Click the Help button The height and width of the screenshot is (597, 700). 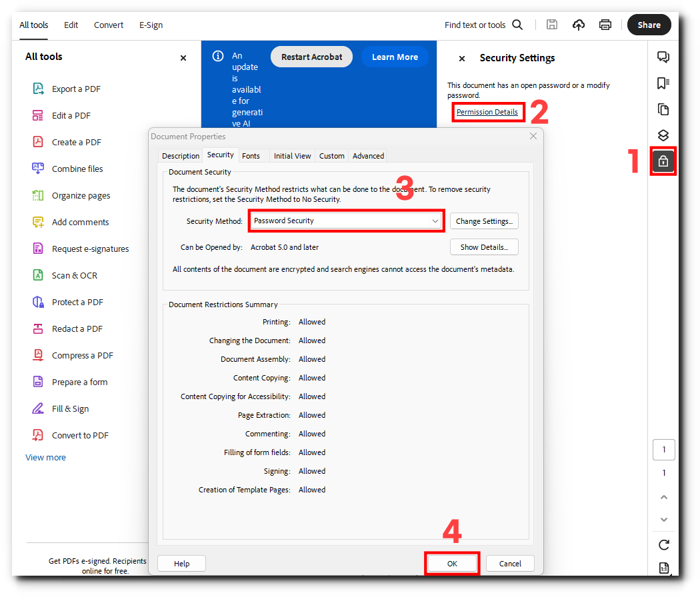click(182, 564)
